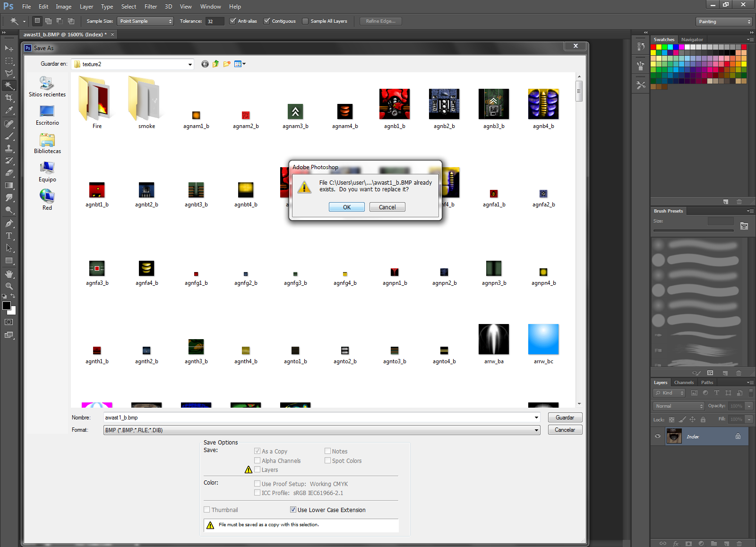Open Equipo in places bar
Screen dimensions: 756x547
[x=47, y=172]
